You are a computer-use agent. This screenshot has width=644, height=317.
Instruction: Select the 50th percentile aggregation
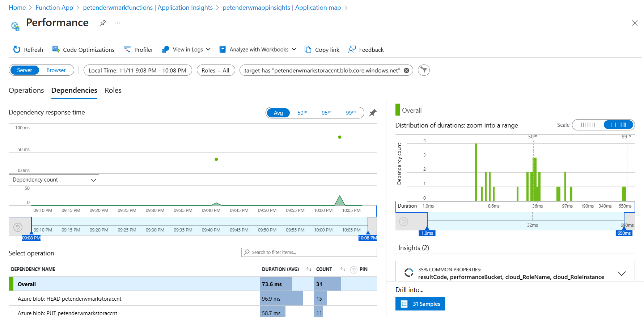[x=302, y=113]
